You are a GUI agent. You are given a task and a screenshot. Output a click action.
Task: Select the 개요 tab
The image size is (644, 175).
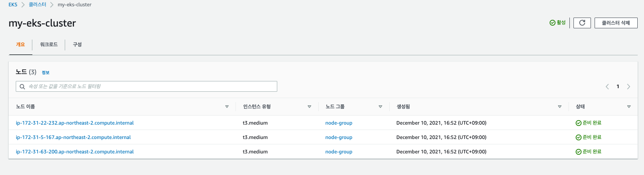20,45
